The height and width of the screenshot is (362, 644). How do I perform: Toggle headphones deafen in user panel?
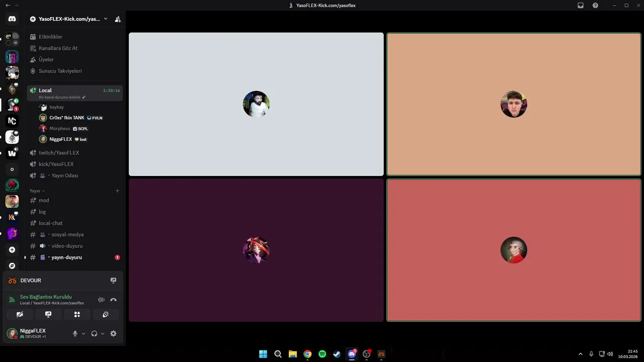pyautogui.click(x=94, y=333)
